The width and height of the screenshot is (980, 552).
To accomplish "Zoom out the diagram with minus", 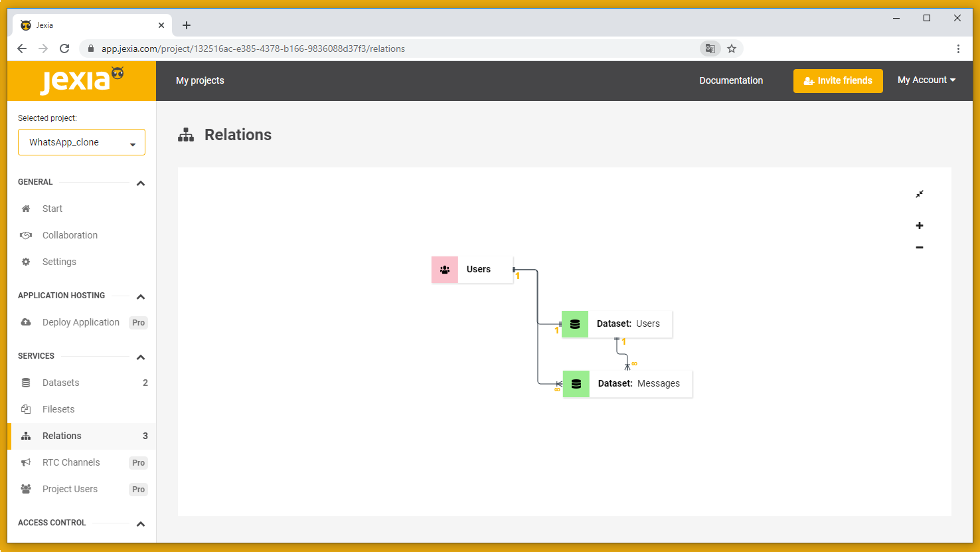I will point(920,248).
